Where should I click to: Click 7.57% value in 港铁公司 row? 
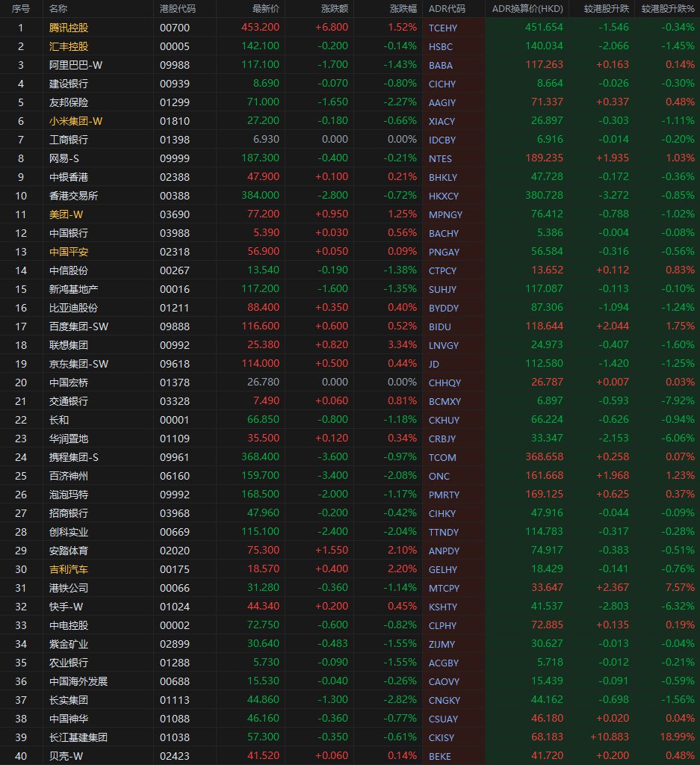point(680,587)
